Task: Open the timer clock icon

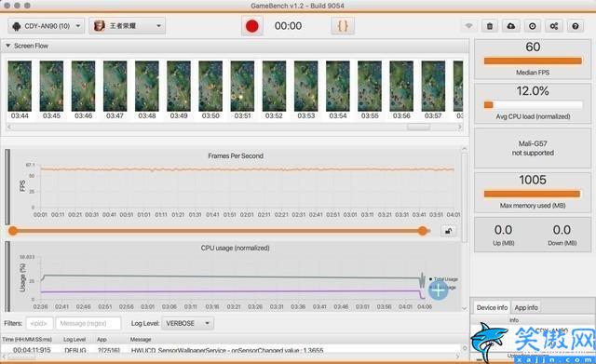Action: pyautogui.click(x=533, y=26)
